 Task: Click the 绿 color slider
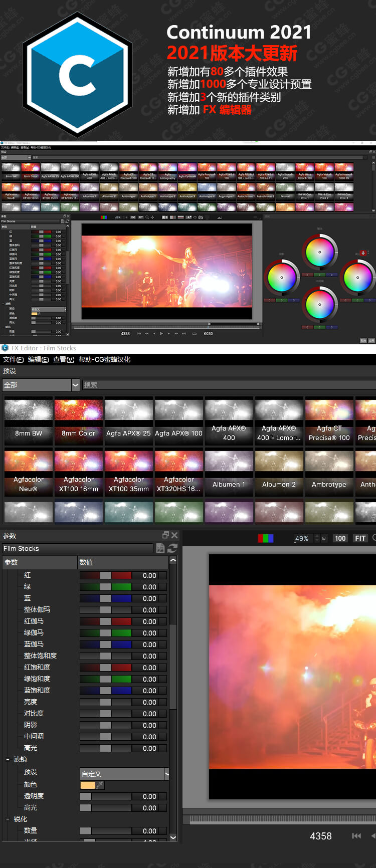[106, 587]
